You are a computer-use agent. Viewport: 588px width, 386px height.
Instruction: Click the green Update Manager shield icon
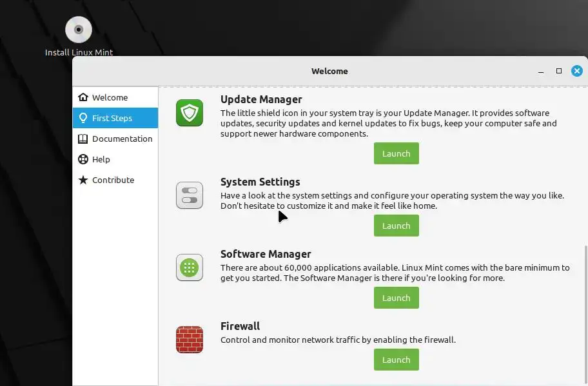[190, 113]
